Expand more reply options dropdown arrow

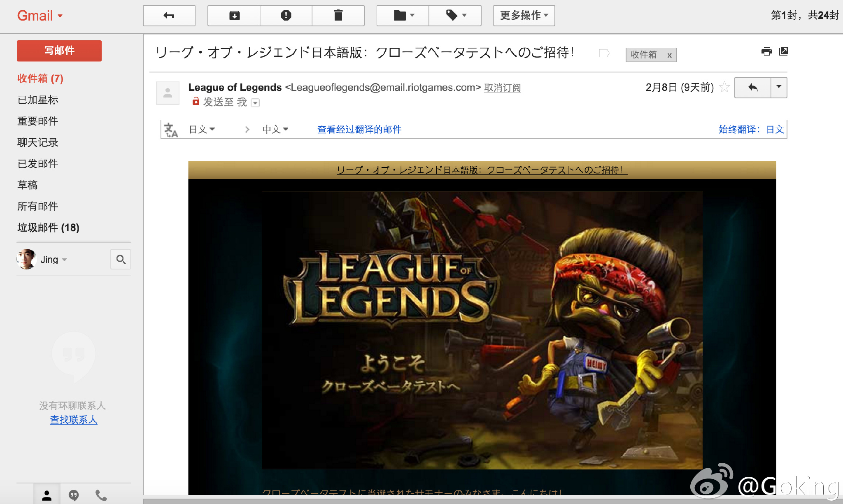[779, 87]
